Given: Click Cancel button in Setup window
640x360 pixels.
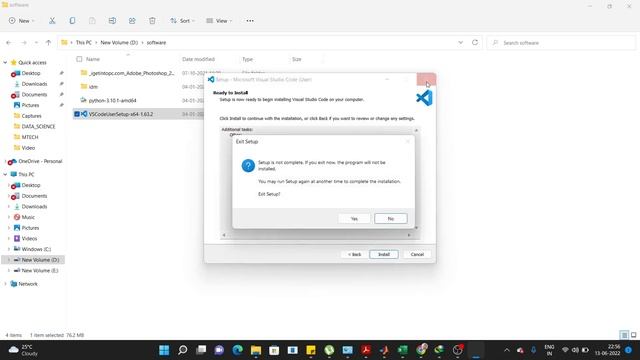Looking at the screenshot, I should 417,254.
